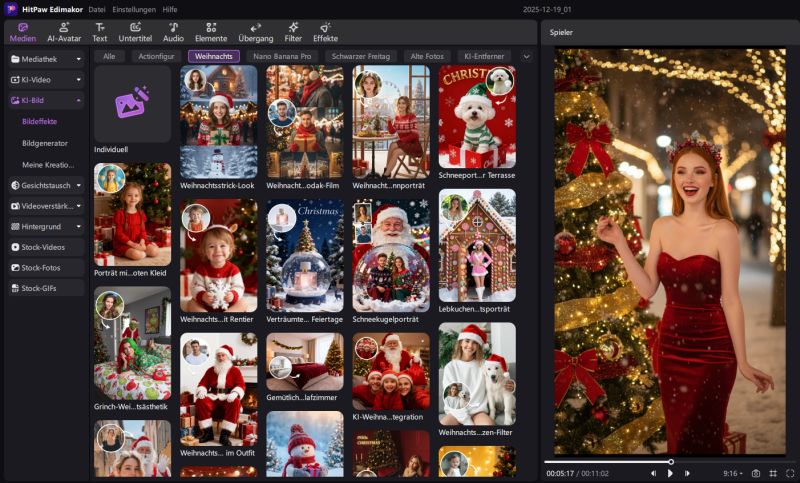Viewport: 800px width, 483px height.
Task: Open the Filter panel
Action: [x=293, y=32]
